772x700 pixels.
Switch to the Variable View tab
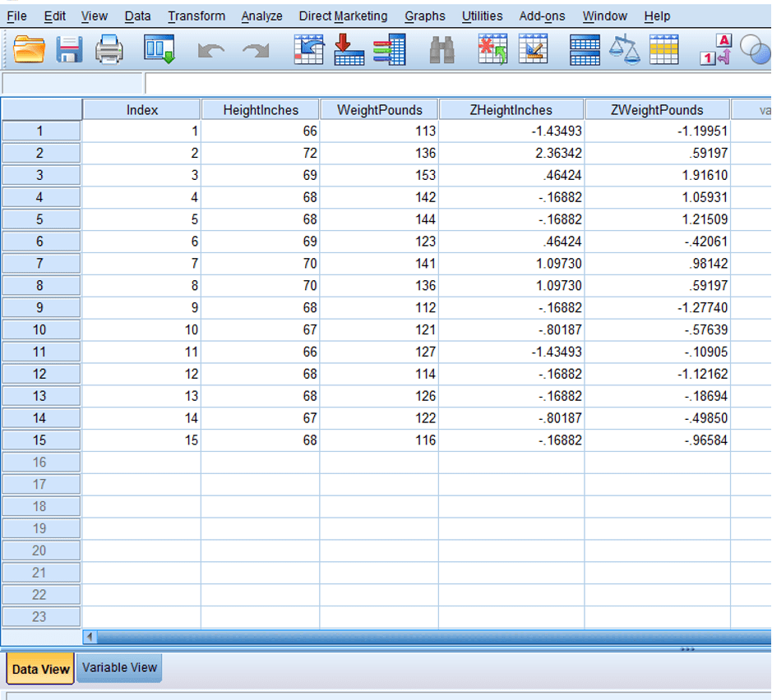[118, 668]
